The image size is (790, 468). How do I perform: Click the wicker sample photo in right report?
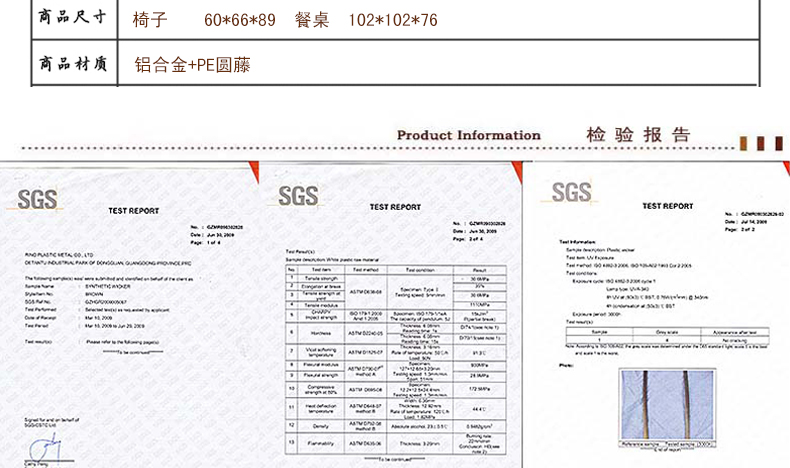point(665,407)
